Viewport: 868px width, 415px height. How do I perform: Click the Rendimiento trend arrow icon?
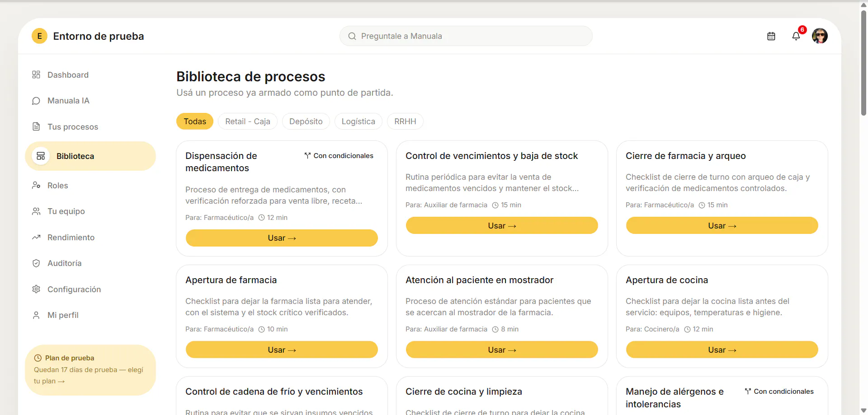click(x=36, y=237)
